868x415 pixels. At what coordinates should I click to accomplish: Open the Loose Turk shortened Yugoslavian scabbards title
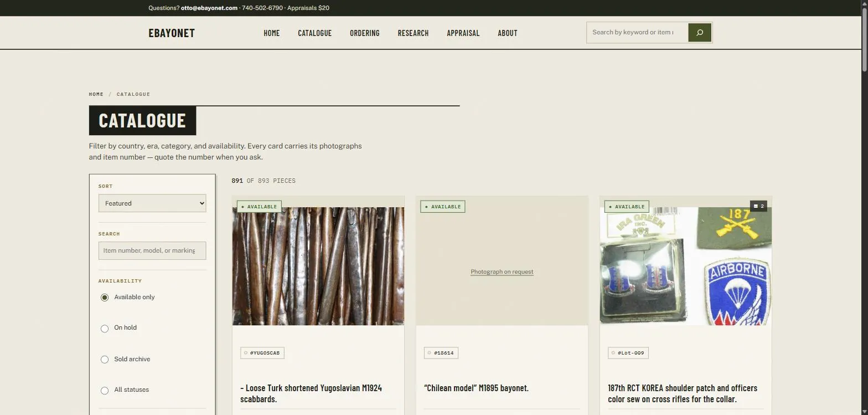(x=311, y=393)
